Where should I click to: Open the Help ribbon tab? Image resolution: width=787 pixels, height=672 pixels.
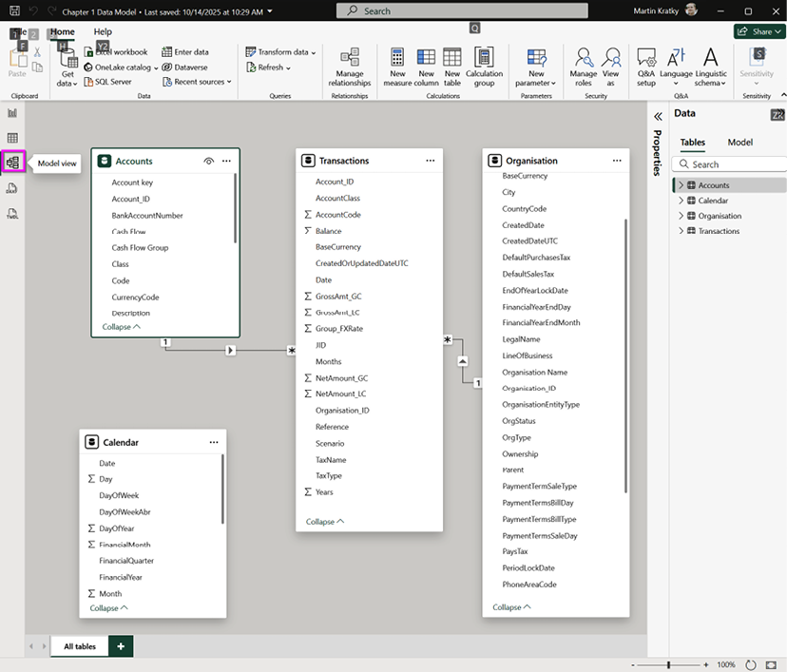(x=102, y=31)
